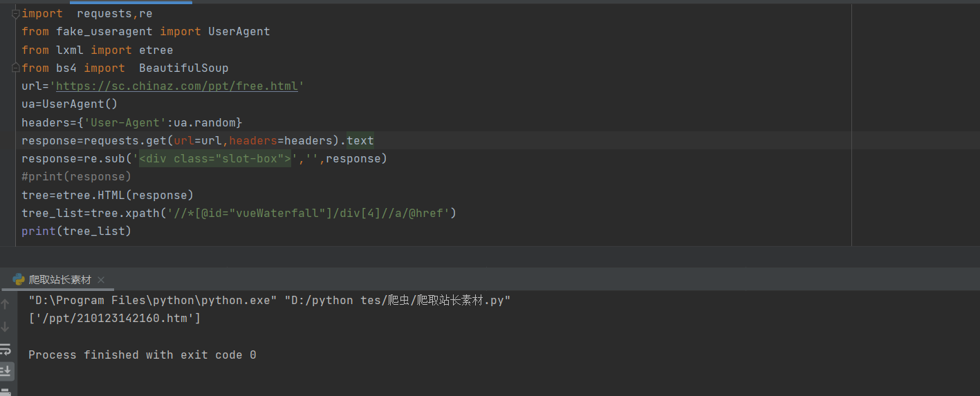Click 'etree' in the lxml import line
The image size is (980, 396).
pos(156,50)
